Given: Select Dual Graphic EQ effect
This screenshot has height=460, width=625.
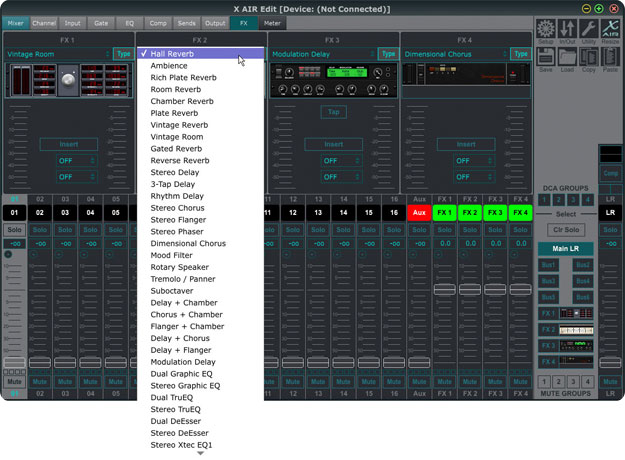Looking at the screenshot, I should [200, 374].
